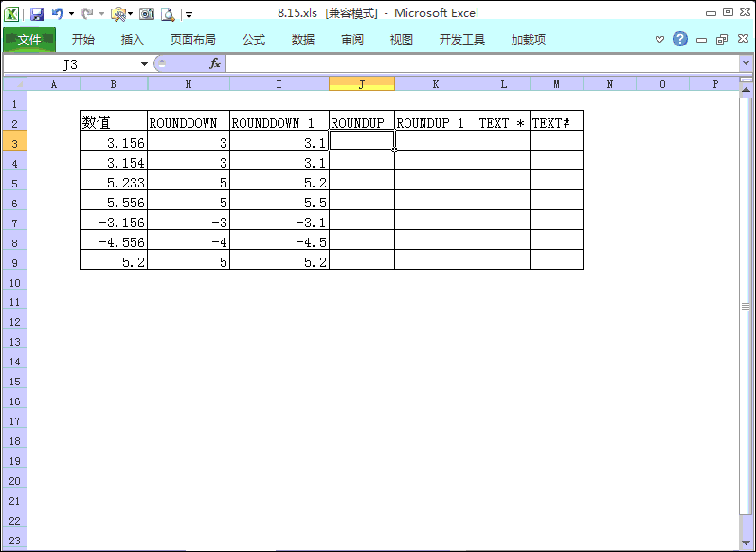Select cell containing 5.556
Image resolution: width=756 pixels, height=552 pixels.
pos(114,201)
